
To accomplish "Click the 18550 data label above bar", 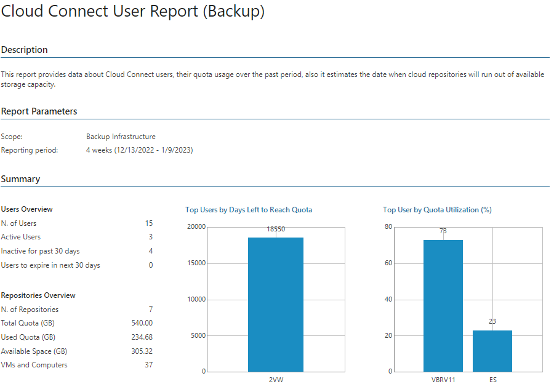I will 276,229.
